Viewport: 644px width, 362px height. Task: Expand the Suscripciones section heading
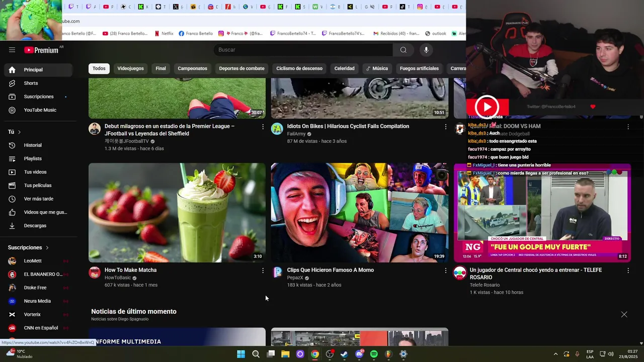[29, 247]
